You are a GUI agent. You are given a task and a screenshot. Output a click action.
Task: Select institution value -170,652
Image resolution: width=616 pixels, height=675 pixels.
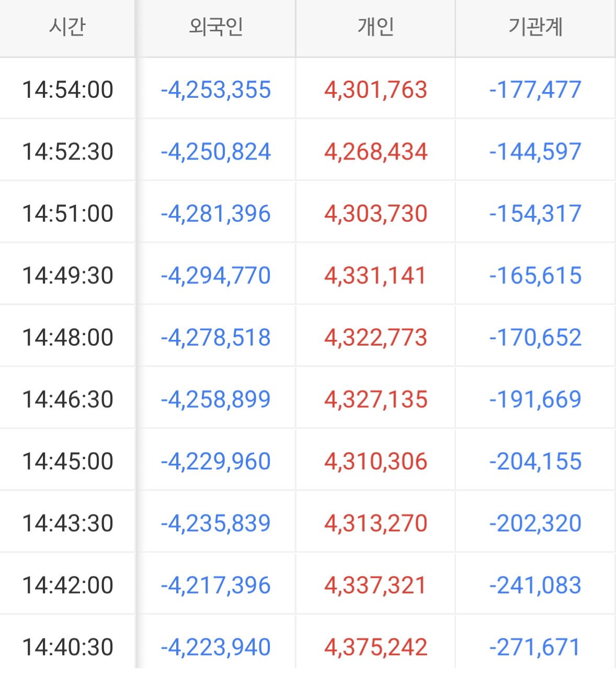pyautogui.click(x=535, y=337)
